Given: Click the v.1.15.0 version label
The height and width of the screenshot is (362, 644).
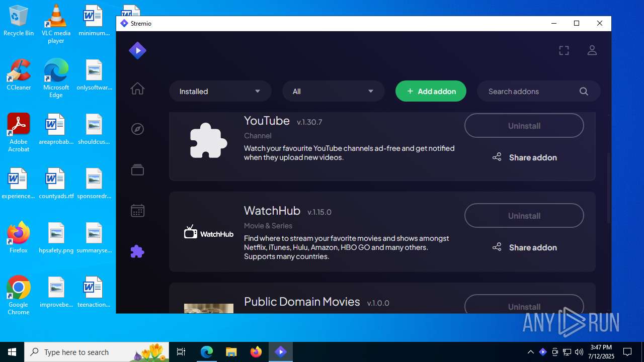Looking at the screenshot, I should [x=319, y=212].
